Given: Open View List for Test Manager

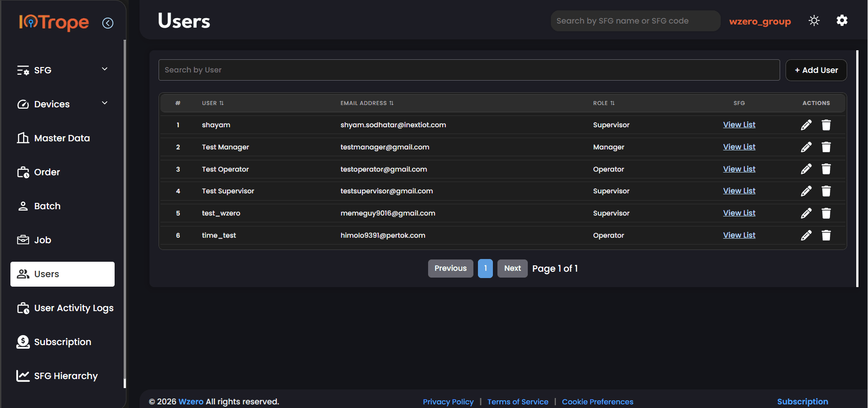Looking at the screenshot, I should coord(739,147).
